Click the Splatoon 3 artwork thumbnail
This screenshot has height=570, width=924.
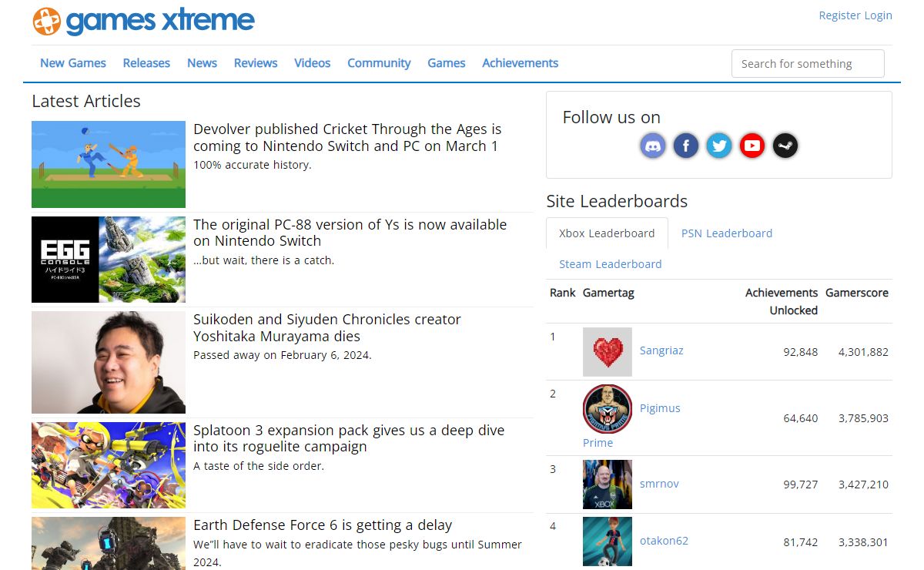pos(109,465)
